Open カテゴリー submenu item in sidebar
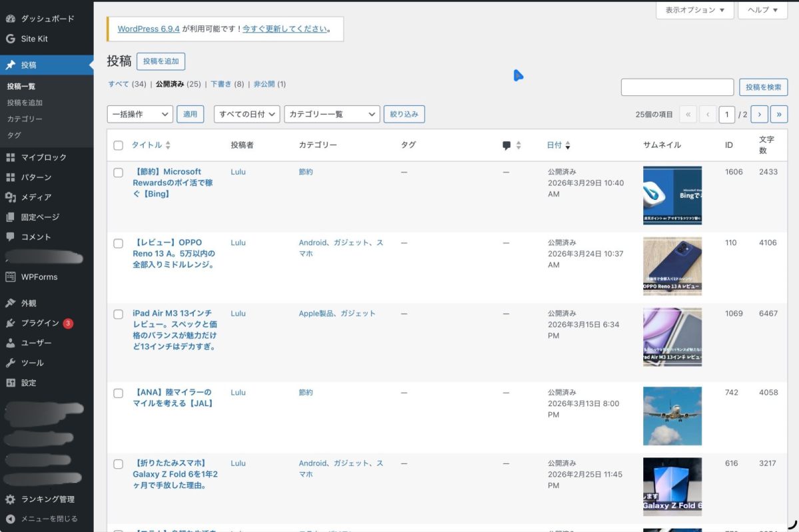Viewport: 799px width, 532px height. (25, 119)
